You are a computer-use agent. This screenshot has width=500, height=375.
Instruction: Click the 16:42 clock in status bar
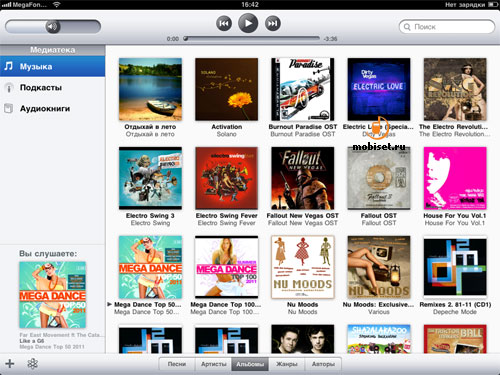coord(250,4)
